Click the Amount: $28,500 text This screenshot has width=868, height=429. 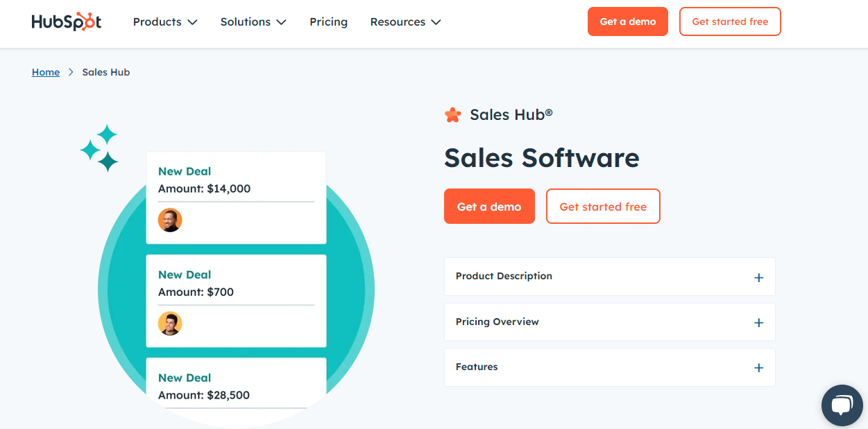(204, 395)
